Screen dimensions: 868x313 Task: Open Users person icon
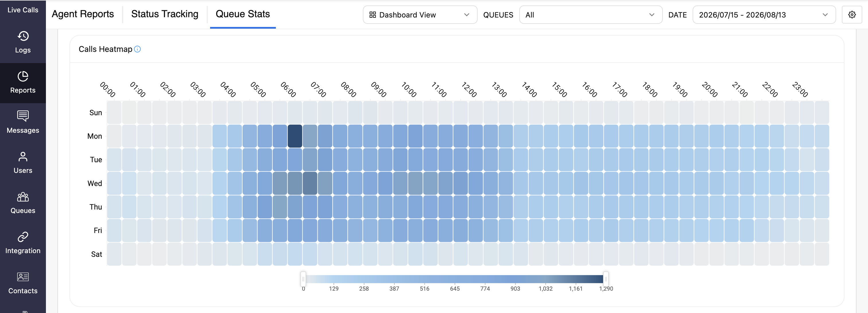(23, 156)
